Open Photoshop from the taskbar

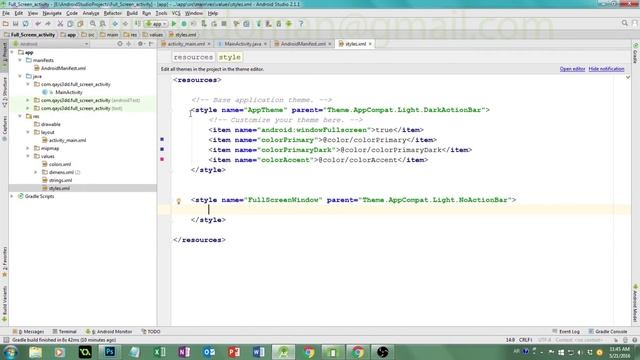pos(109,352)
